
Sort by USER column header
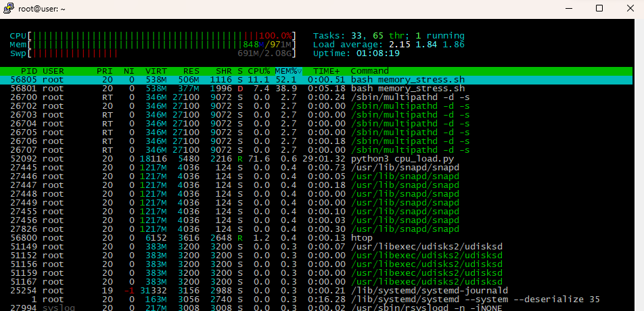coord(53,71)
